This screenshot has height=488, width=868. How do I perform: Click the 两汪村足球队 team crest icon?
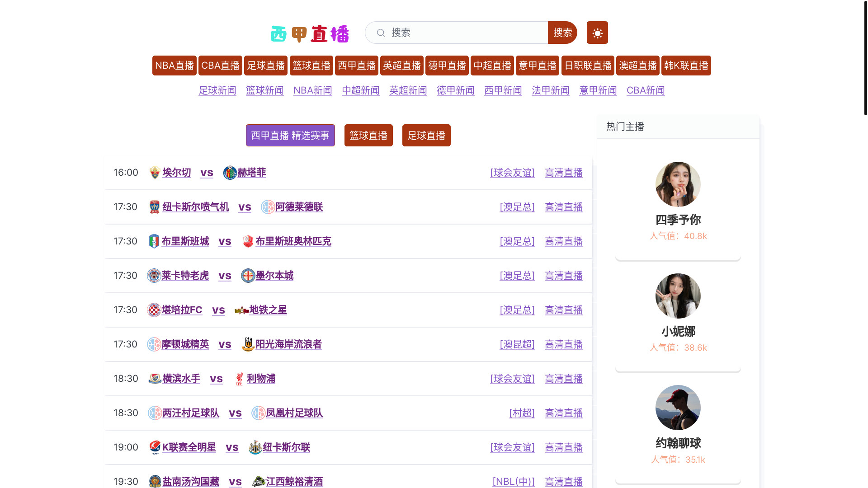point(155,413)
